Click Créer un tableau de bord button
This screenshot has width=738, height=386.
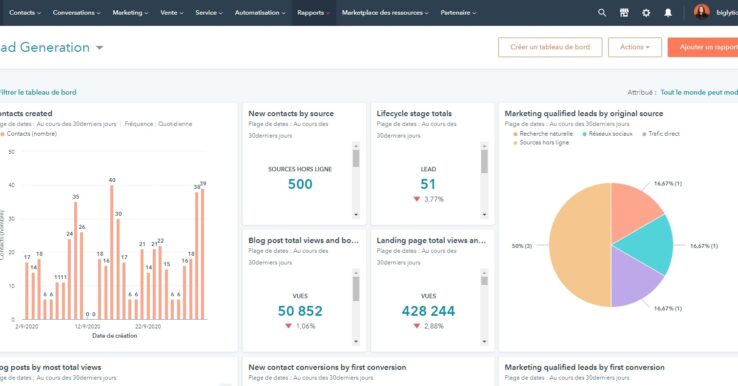tap(550, 47)
